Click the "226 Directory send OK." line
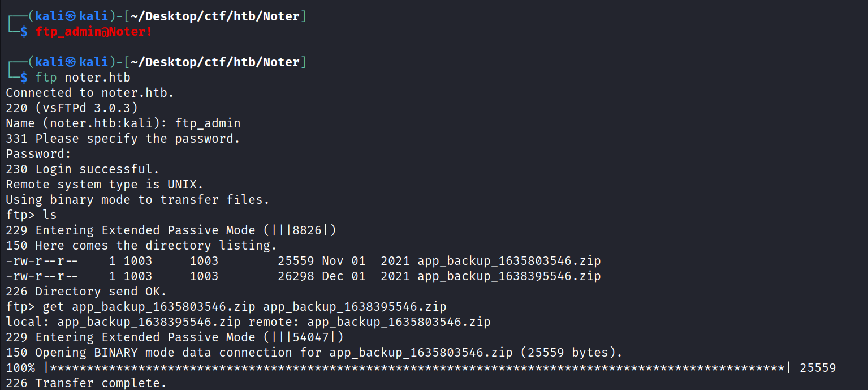The image size is (868, 390). (87, 292)
